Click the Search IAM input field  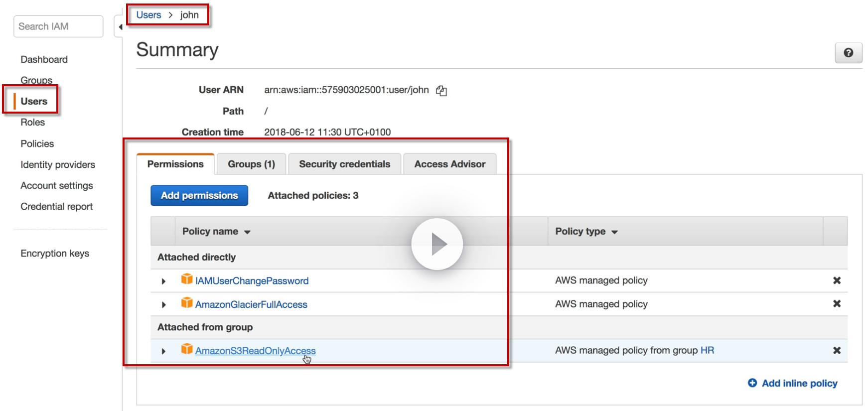coord(58,26)
